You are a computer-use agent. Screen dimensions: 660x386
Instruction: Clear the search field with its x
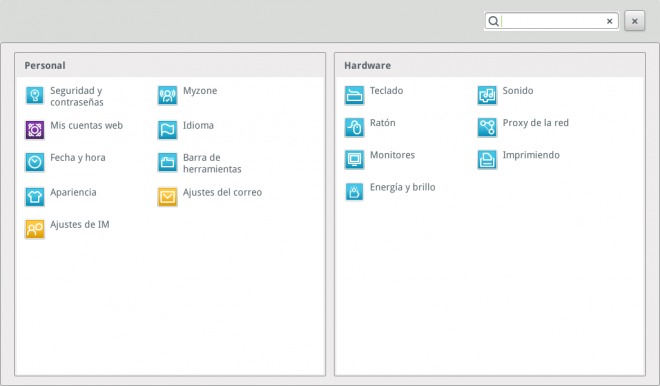609,21
